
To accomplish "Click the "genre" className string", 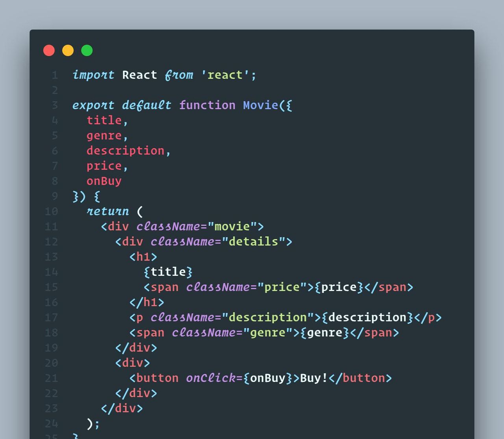I will point(271,333).
